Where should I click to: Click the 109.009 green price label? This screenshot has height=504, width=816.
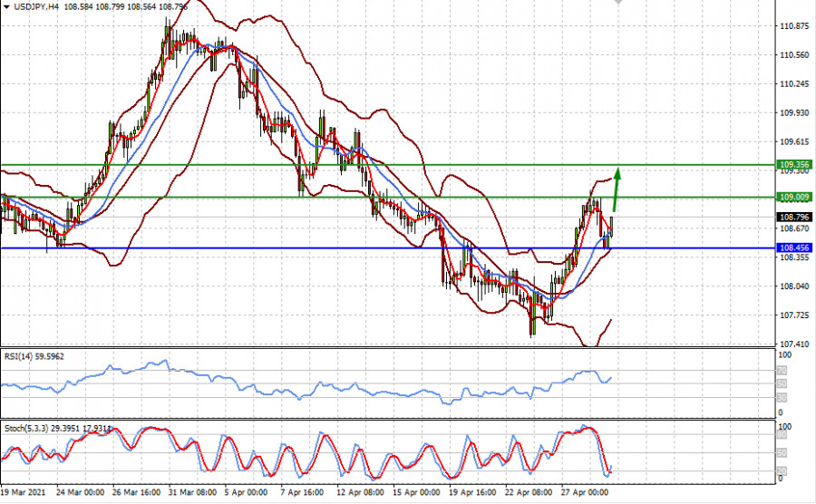(794, 197)
